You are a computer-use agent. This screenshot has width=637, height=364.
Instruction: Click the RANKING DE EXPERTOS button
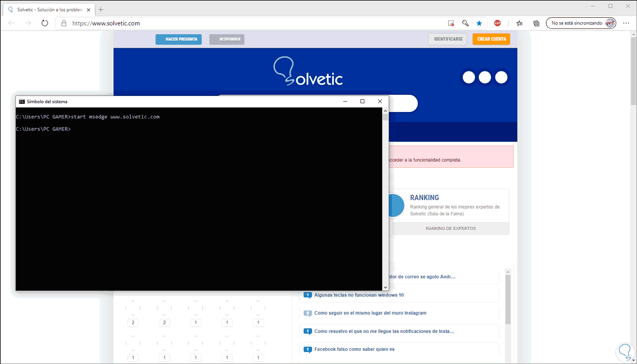pyautogui.click(x=451, y=229)
